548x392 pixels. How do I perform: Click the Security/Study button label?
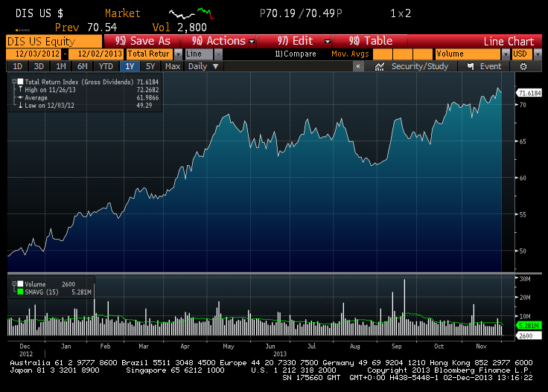point(420,66)
